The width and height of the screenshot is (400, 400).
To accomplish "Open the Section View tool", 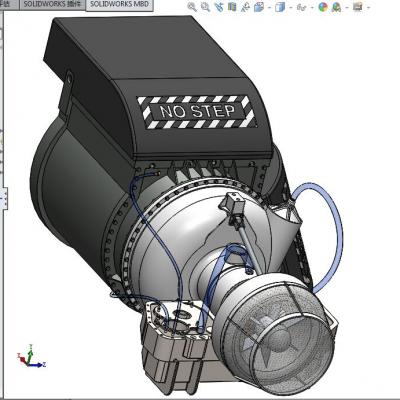I will point(232,7).
